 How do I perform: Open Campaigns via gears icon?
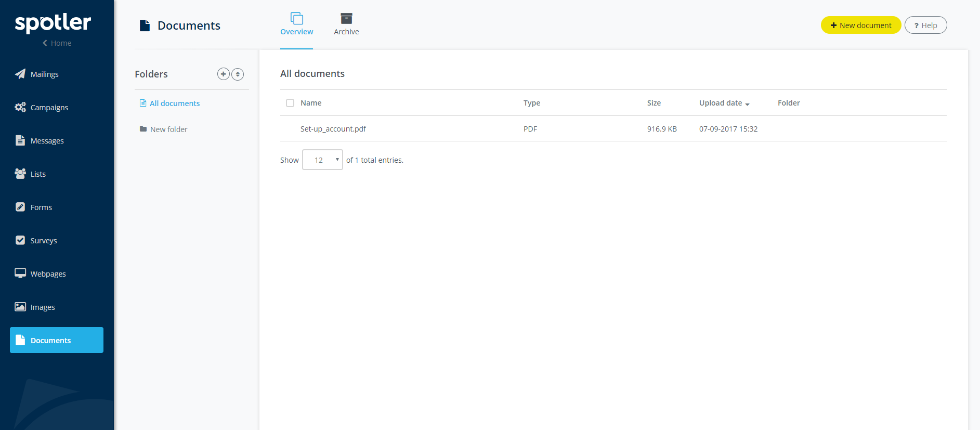click(20, 107)
